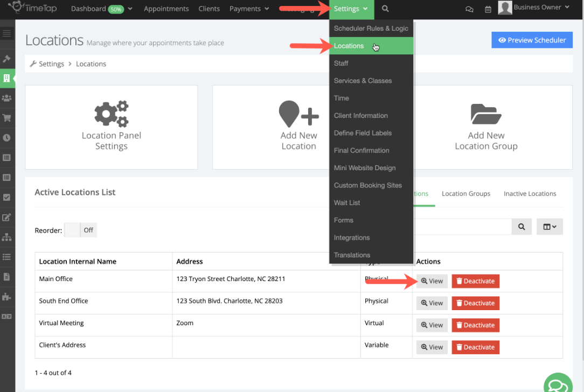
Task: Toggle the Reorder switch to On
Action: click(72, 230)
